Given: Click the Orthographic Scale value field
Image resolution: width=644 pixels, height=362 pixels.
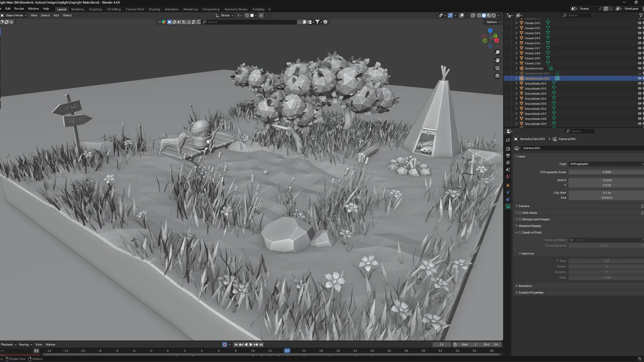Looking at the screenshot, I should tap(606, 172).
